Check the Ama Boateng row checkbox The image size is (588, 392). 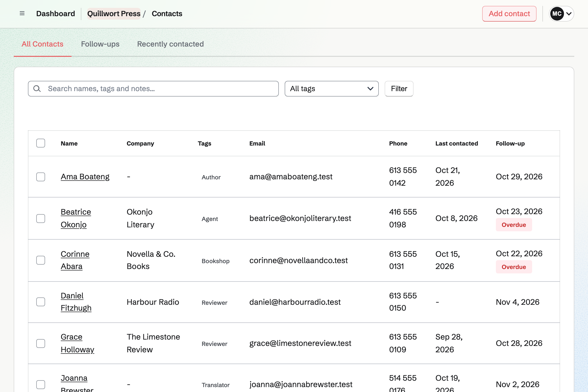coord(40,177)
